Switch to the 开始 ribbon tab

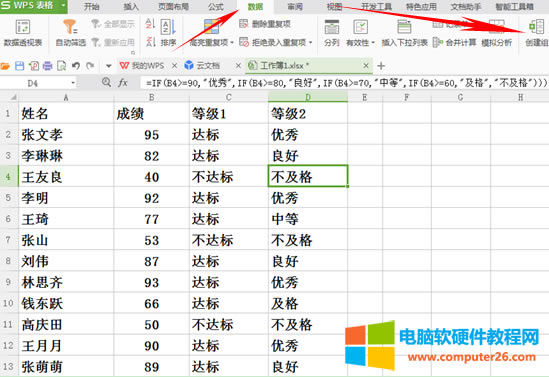click(x=92, y=7)
